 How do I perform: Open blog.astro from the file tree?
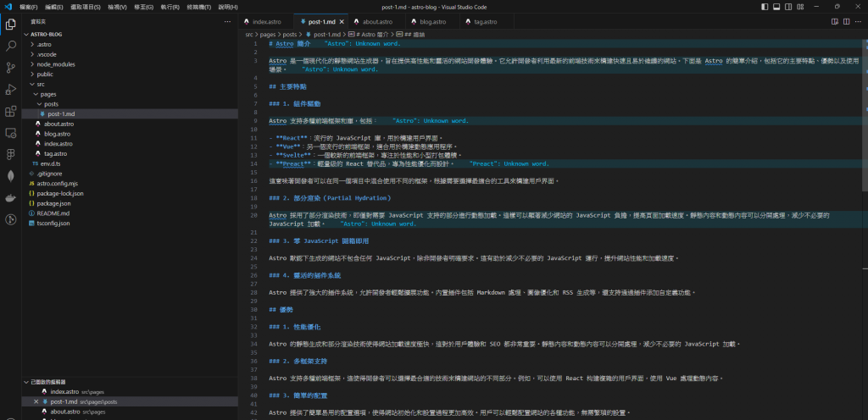[130, 134]
